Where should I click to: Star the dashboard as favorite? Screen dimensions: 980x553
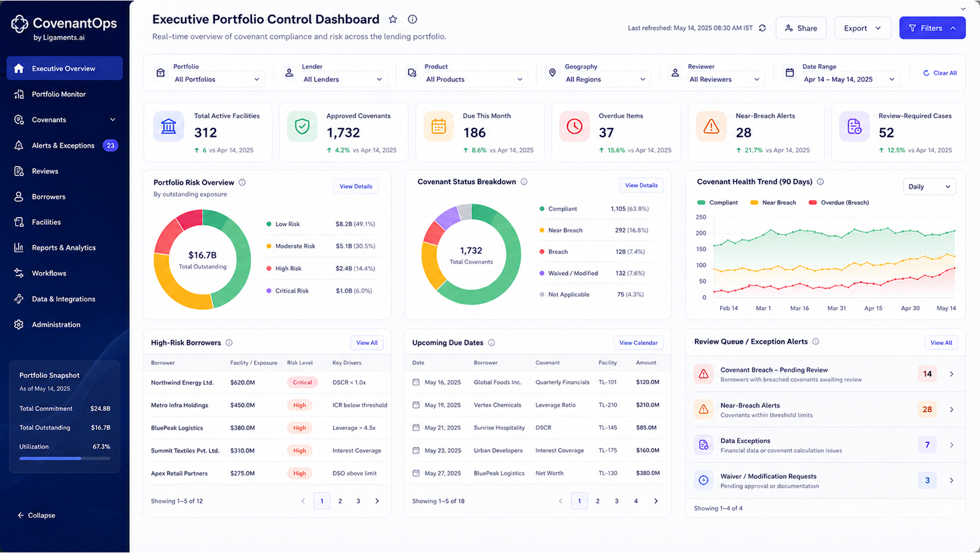[393, 19]
